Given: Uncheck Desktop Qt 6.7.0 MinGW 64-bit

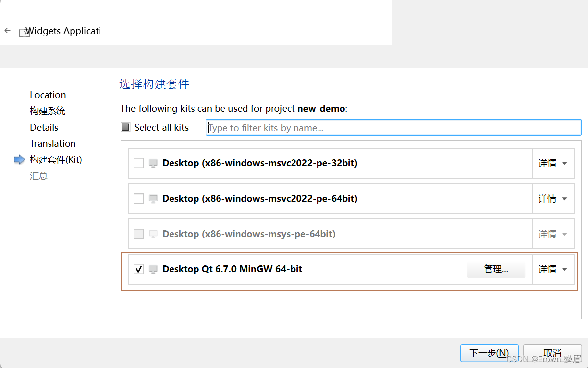Looking at the screenshot, I should click(x=138, y=269).
